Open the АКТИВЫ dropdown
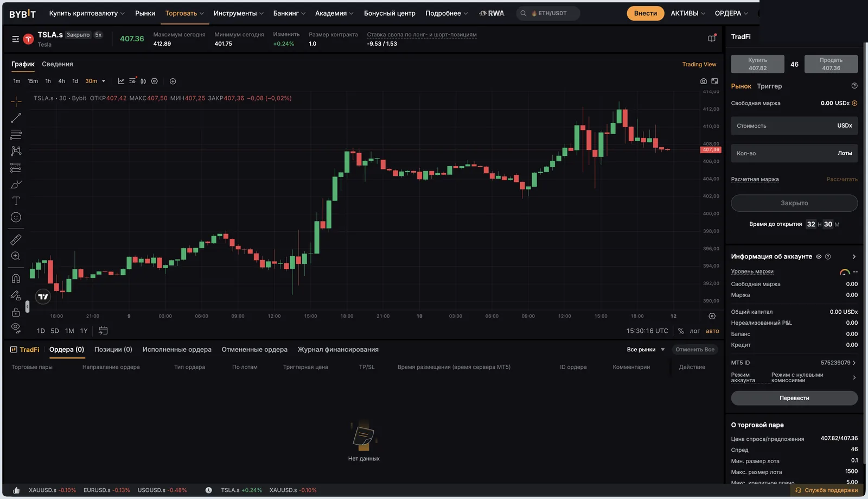 tap(688, 13)
